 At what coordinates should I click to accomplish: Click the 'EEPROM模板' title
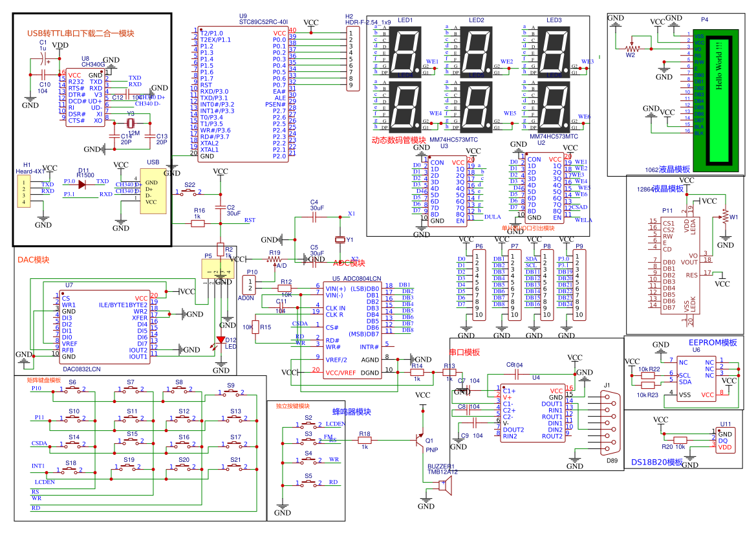pos(713,342)
